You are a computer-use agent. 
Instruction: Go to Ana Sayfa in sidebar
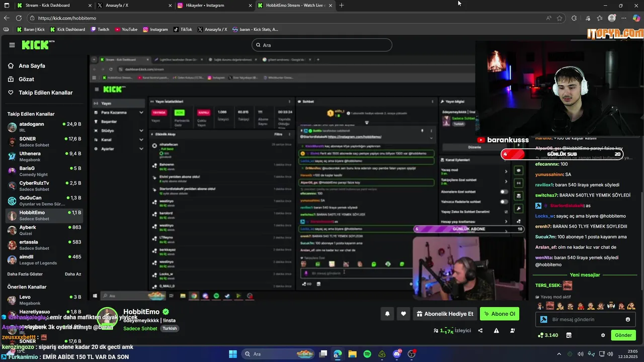(32, 66)
